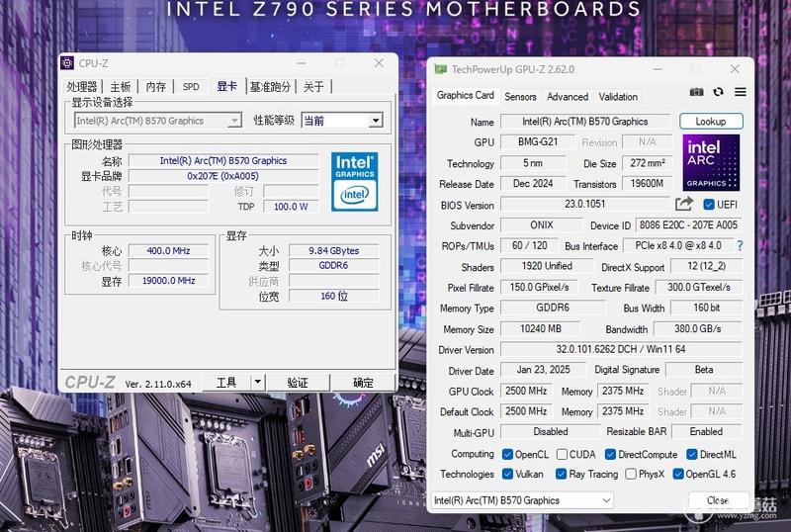Click the BIOS share/export arrow icon
The width and height of the screenshot is (791, 532).
(684, 204)
